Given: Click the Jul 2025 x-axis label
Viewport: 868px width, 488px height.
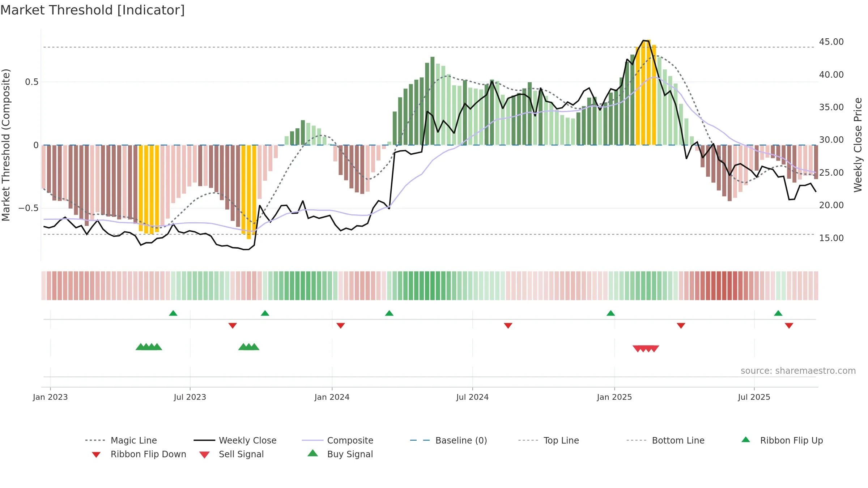Looking at the screenshot, I should pyautogui.click(x=754, y=397).
